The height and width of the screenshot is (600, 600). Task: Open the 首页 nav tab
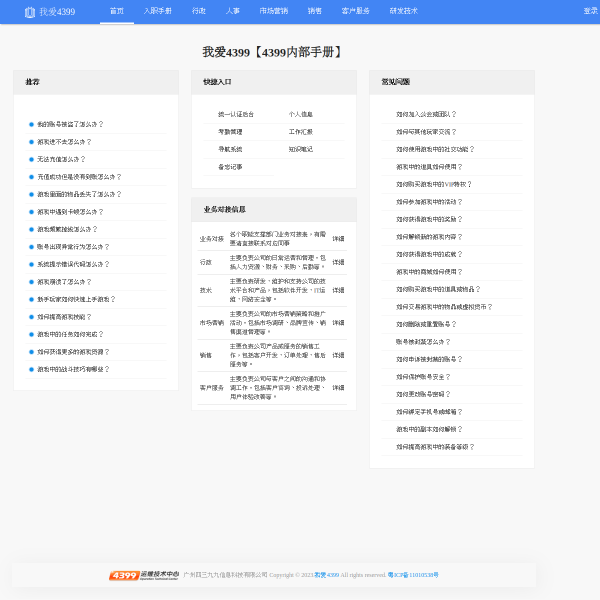point(117,11)
